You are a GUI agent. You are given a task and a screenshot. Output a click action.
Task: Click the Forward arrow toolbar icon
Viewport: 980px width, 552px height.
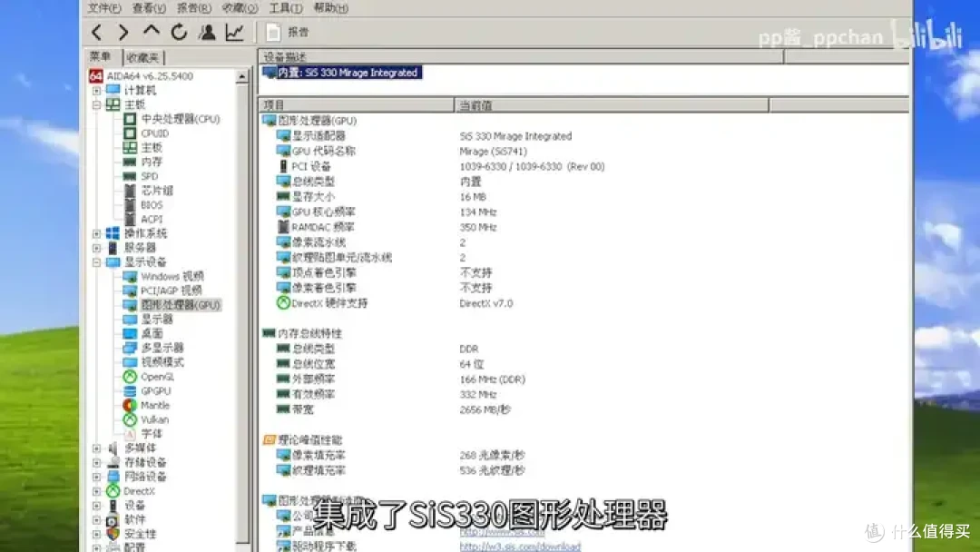tap(123, 32)
